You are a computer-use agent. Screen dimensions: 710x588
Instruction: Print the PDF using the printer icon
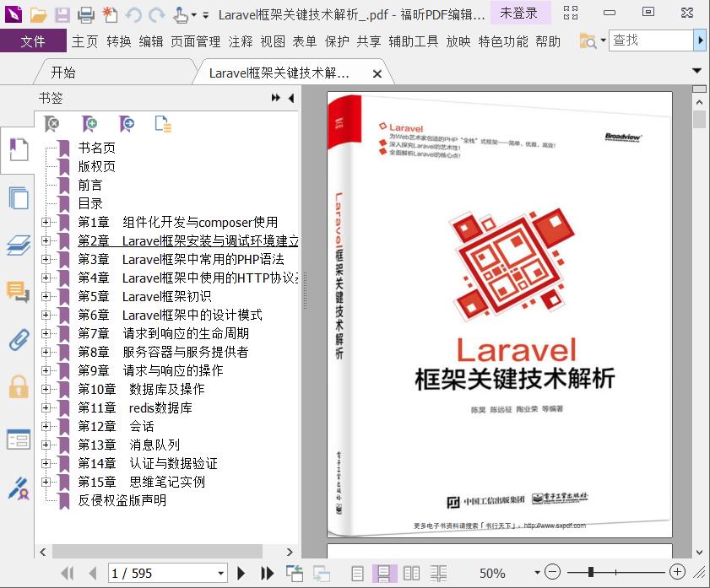(x=86, y=15)
